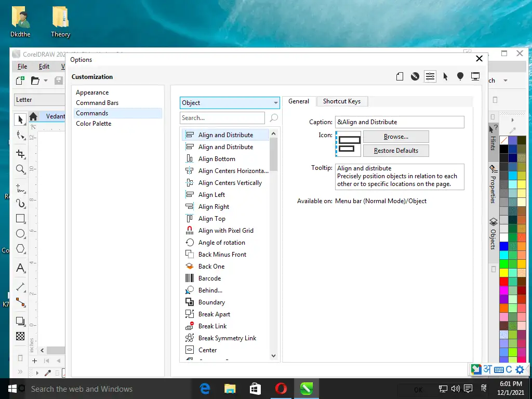Select the Freehand tool in toolbox
This screenshot has width=532, height=399.
(x=20, y=188)
